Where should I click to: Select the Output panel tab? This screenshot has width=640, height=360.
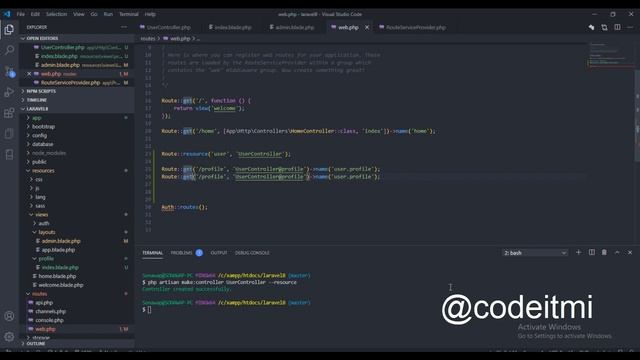(219, 253)
